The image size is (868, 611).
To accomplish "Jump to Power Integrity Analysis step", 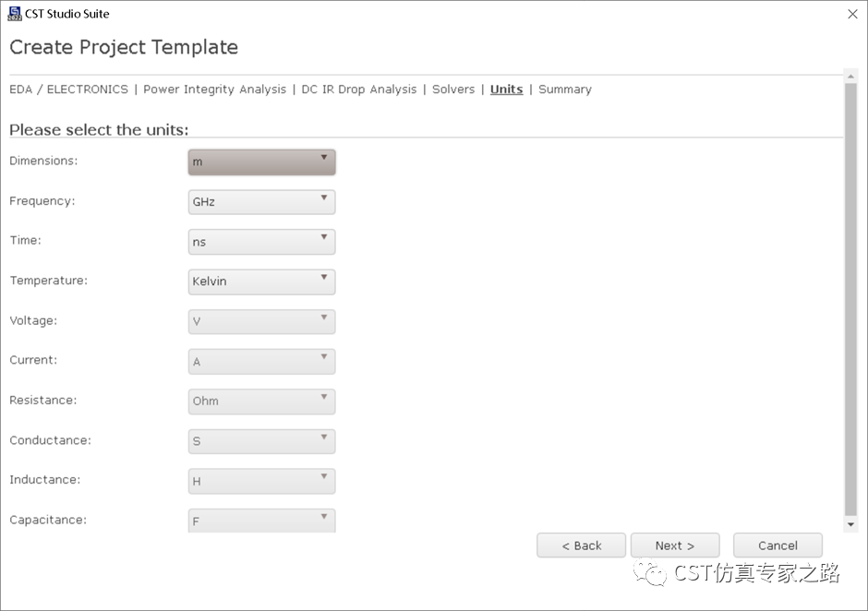I will click(x=215, y=90).
